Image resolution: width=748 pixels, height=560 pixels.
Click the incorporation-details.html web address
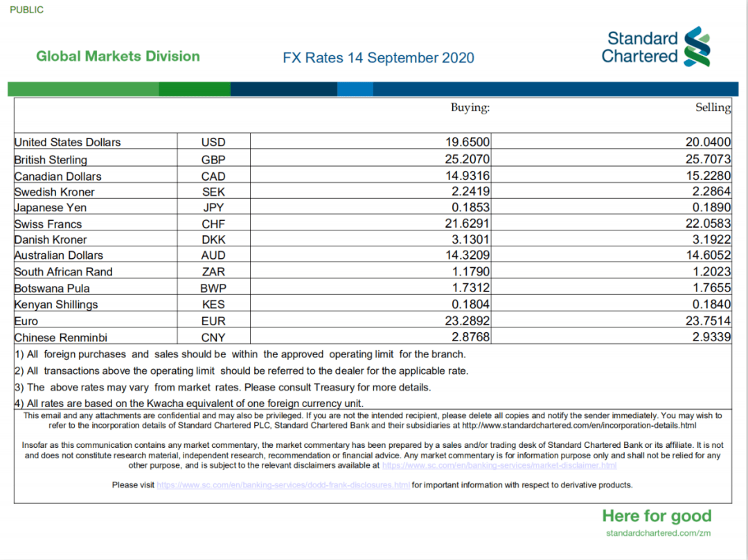(x=579, y=426)
